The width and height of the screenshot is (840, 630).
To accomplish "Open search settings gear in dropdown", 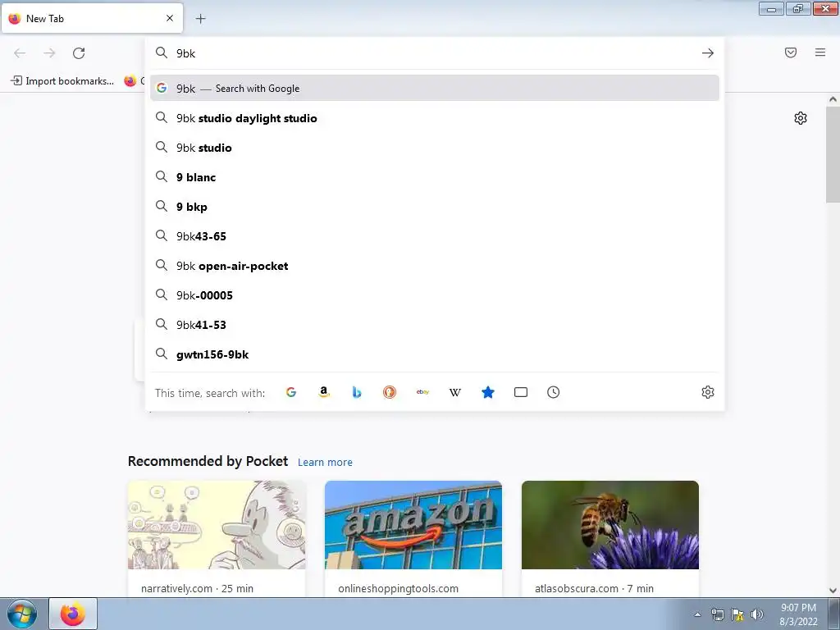I will (x=708, y=392).
